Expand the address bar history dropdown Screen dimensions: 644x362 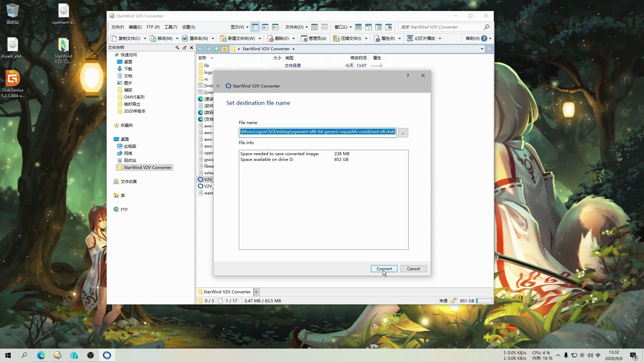pyautogui.click(x=482, y=49)
